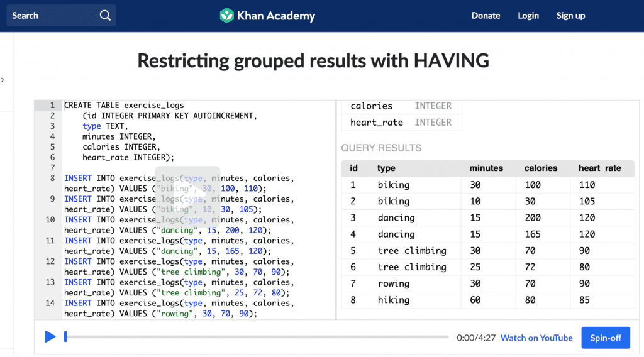Click the '165' calories cell
This screenshot has height=357, width=644.
coord(533,234)
